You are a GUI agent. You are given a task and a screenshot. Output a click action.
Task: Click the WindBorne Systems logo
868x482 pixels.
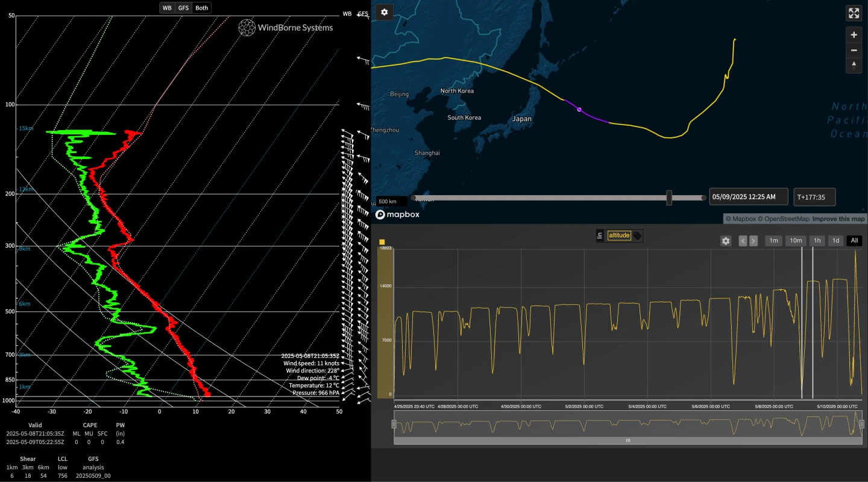[286, 27]
